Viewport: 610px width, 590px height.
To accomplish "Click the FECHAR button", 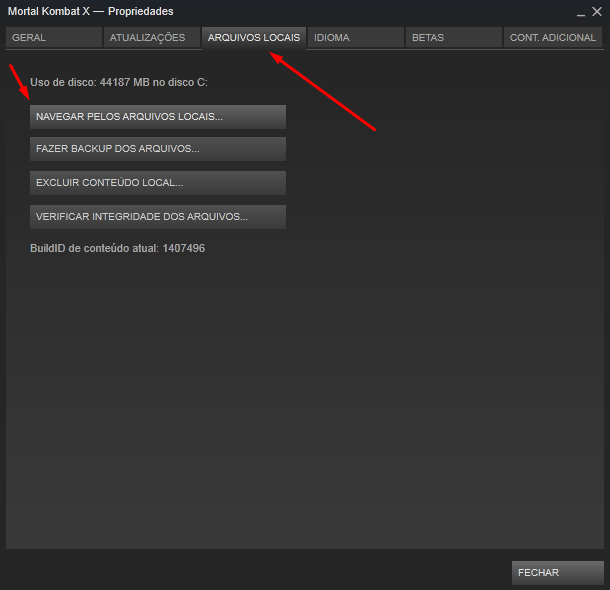I will [x=557, y=572].
